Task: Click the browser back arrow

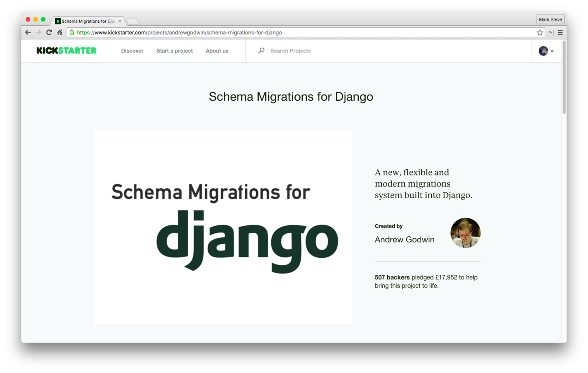Action: [28, 32]
